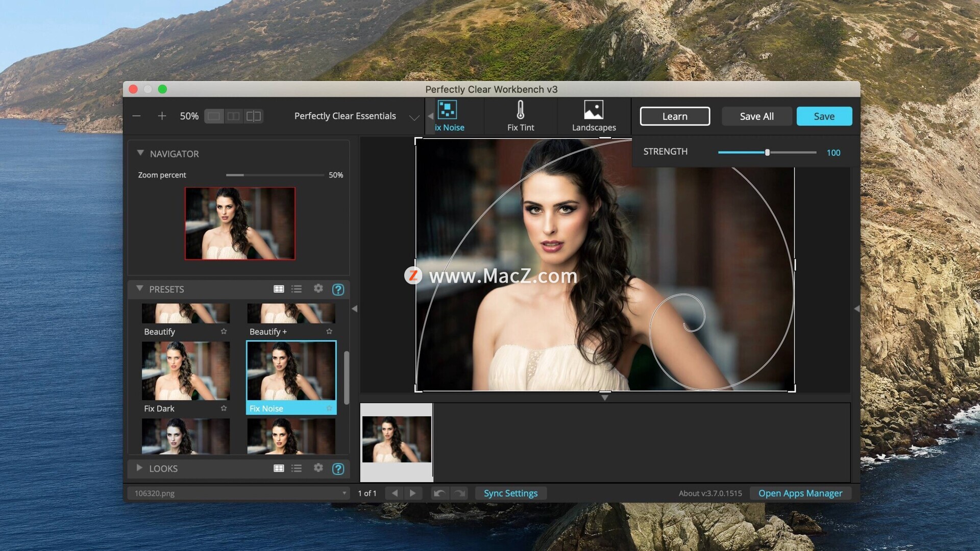980x551 pixels.
Task: Click the Save All button
Action: 756,116
